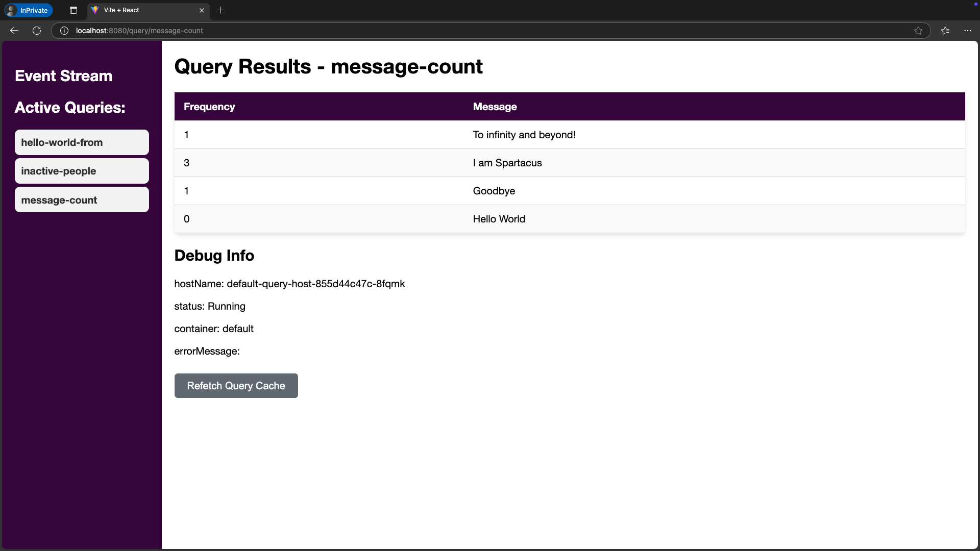Screen dimensions: 980x551
Task: Open the site information panel icon
Action: pos(64,31)
